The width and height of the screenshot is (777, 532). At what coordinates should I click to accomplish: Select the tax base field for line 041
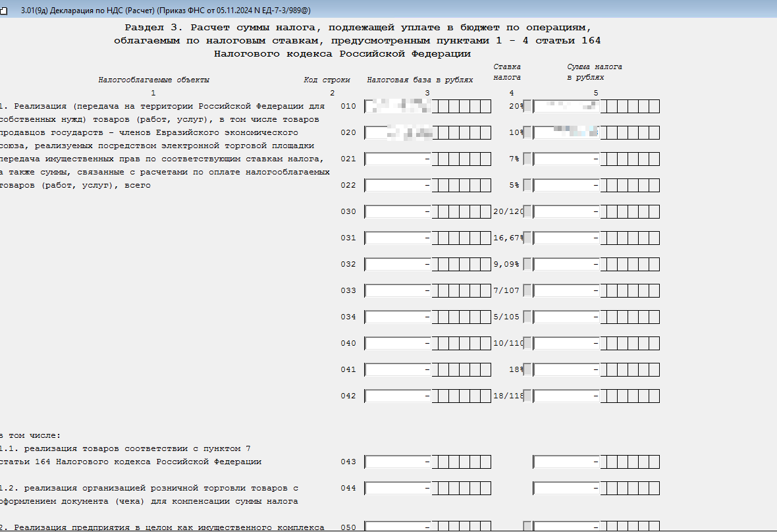[x=398, y=370]
